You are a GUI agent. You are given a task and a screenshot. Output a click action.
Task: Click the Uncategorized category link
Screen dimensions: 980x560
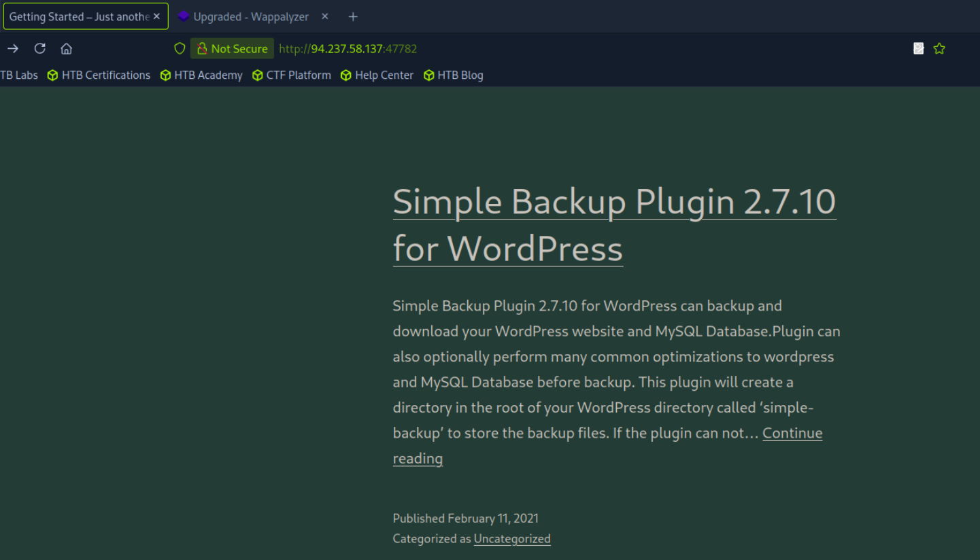(512, 539)
